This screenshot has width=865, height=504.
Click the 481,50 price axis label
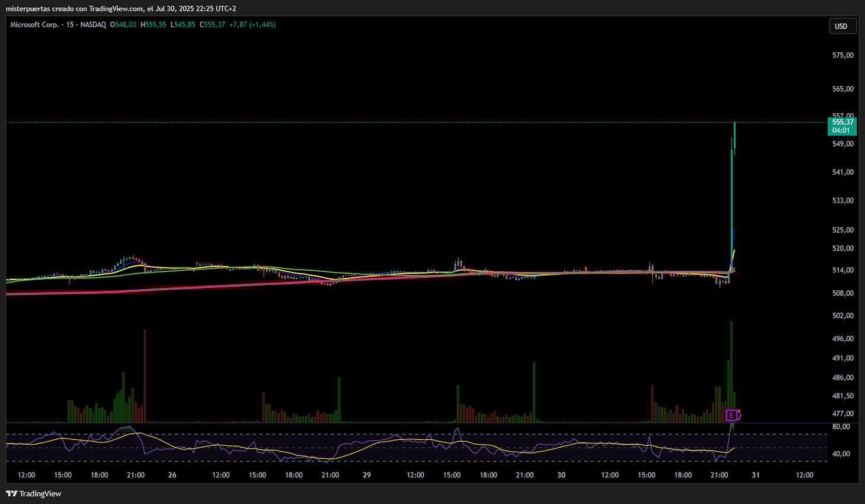843,396
